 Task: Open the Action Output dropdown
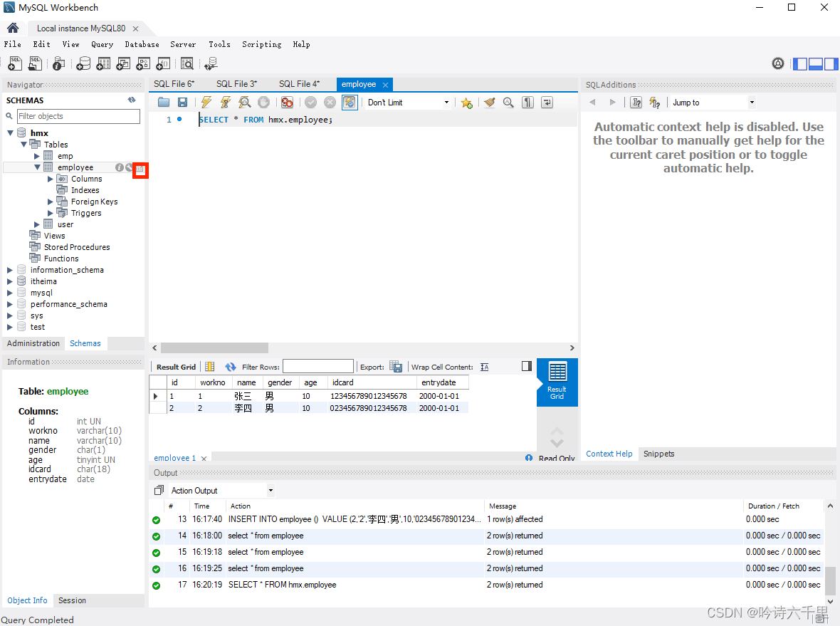coord(271,491)
